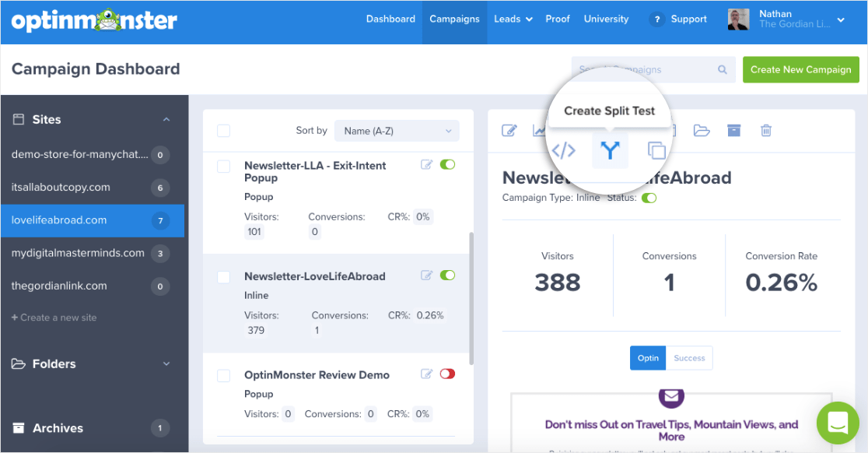The image size is (868, 453).
Task: Open the campaign analytics chart icon
Action: pos(540,130)
